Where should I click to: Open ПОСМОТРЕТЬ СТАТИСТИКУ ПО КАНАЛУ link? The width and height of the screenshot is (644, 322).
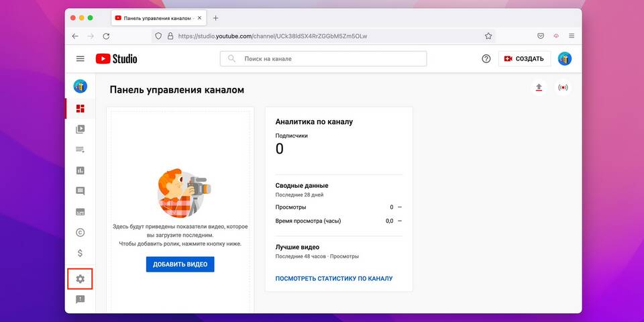tap(334, 278)
